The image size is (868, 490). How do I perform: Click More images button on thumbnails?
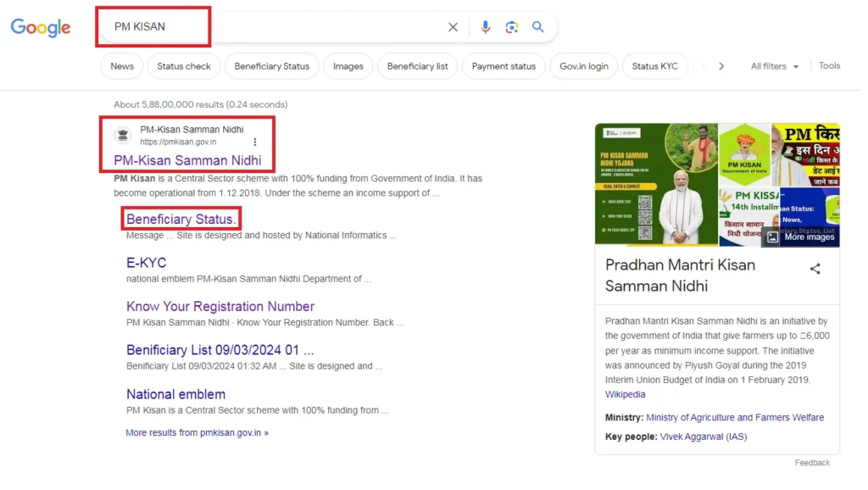(801, 237)
